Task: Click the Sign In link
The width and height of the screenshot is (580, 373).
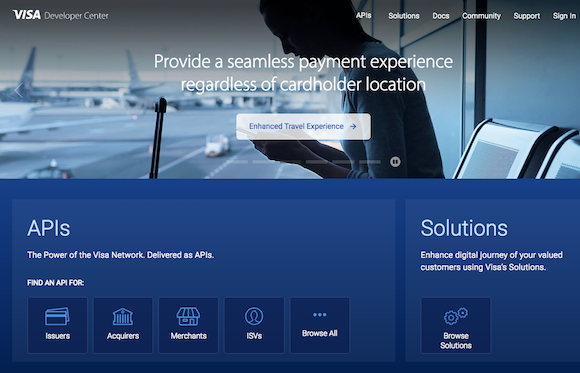Action: (x=564, y=16)
